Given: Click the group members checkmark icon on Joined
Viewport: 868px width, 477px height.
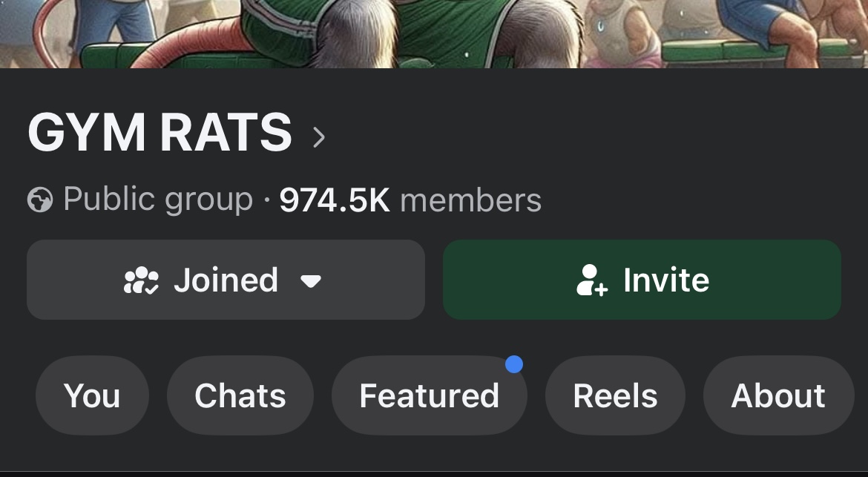Looking at the screenshot, I should [x=141, y=280].
